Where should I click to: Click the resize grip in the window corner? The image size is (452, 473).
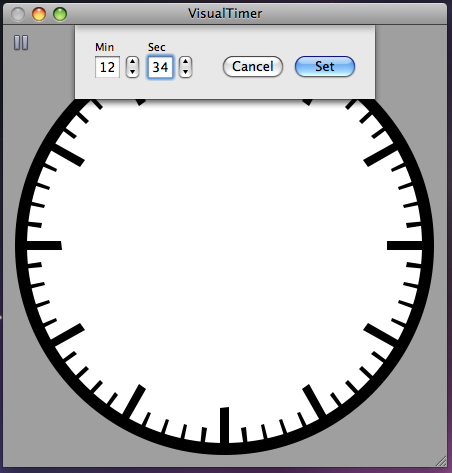pyautogui.click(x=441, y=461)
